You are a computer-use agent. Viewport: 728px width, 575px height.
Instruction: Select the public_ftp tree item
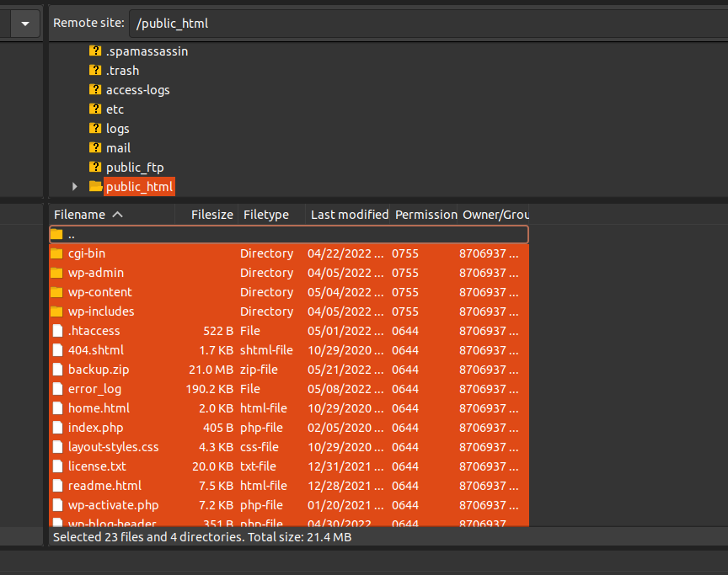pos(135,168)
